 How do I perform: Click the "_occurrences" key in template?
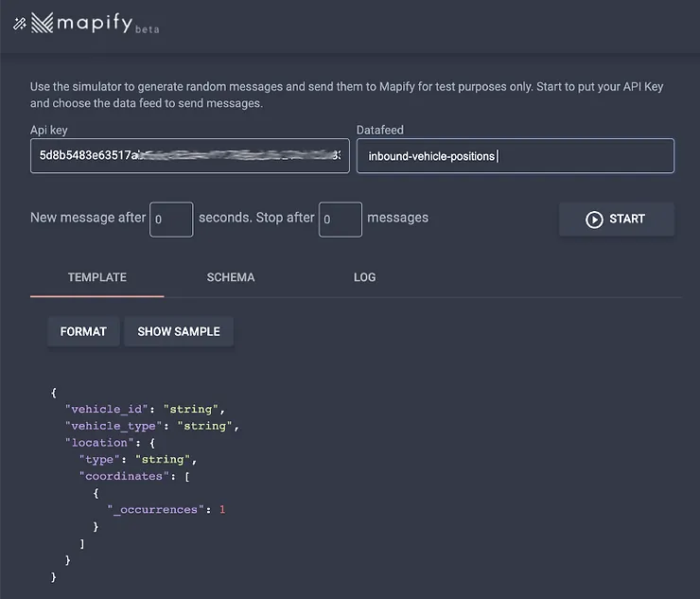pos(155,510)
